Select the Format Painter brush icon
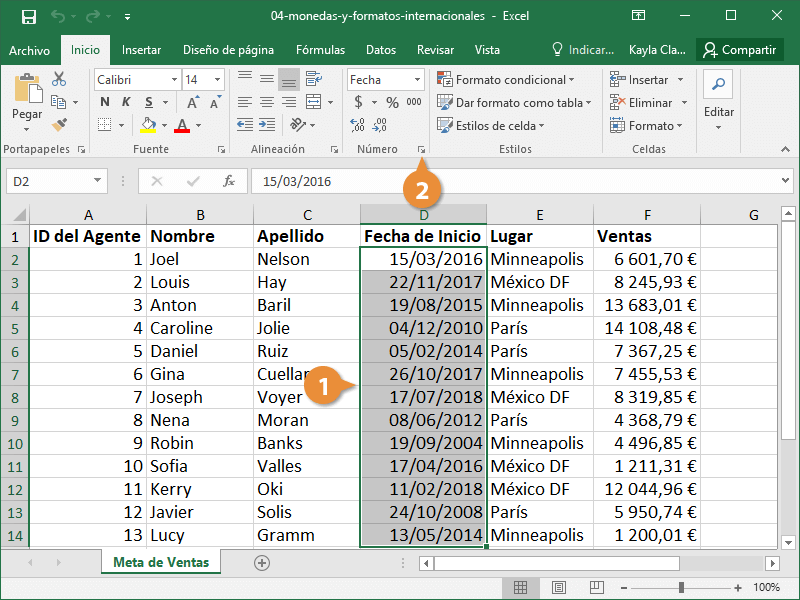Screen dimensions: 800x600 click(x=59, y=125)
